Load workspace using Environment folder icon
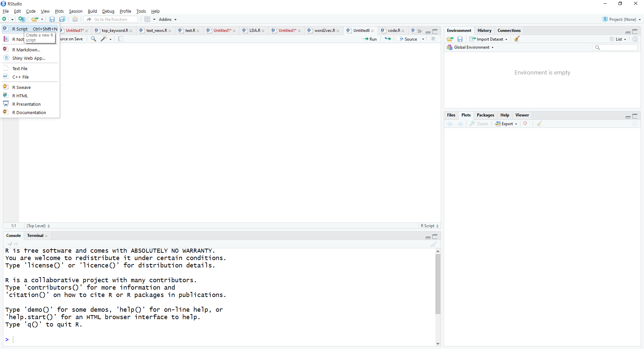Screen dimensions: 644x349 tap(450, 39)
